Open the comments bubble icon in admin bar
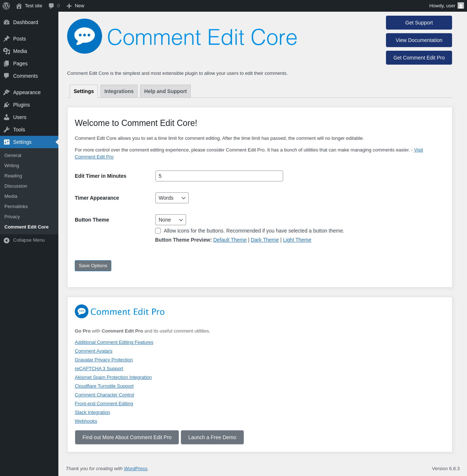 pos(51,6)
